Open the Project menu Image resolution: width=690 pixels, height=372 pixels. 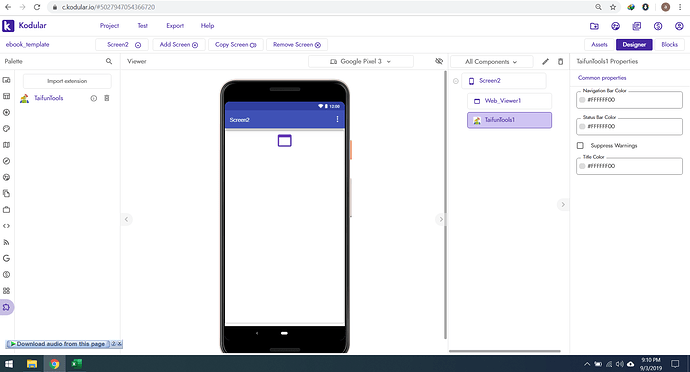[x=109, y=26]
